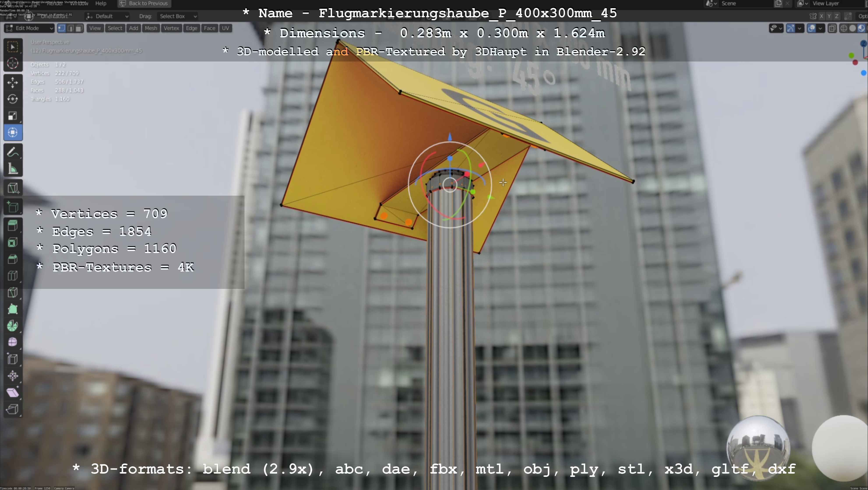This screenshot has height=490, width=868.
Task: Select the Annotate pencil tool
Action: pos(12,152)
